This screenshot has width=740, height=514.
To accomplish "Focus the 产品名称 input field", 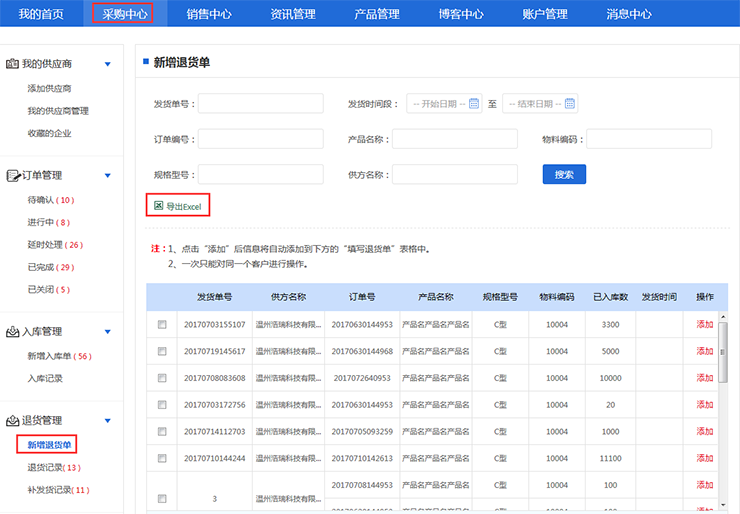I will point(455,139).
